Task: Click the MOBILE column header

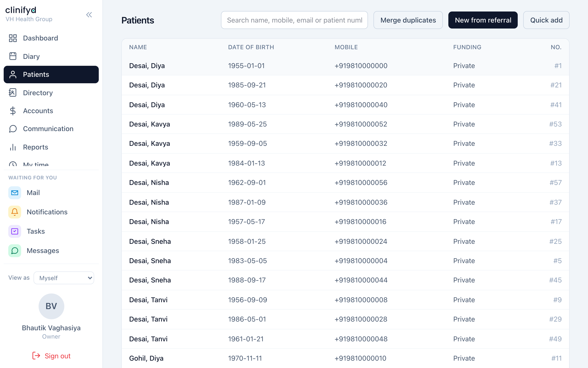Action: 346,47
